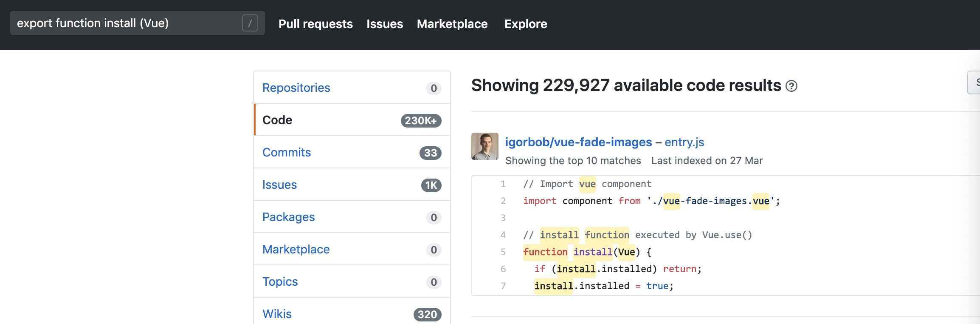This screenshot has width=980, height=324.
Task: Click code line 6 'if (install.installed) return;'
Action: point(618,269)
